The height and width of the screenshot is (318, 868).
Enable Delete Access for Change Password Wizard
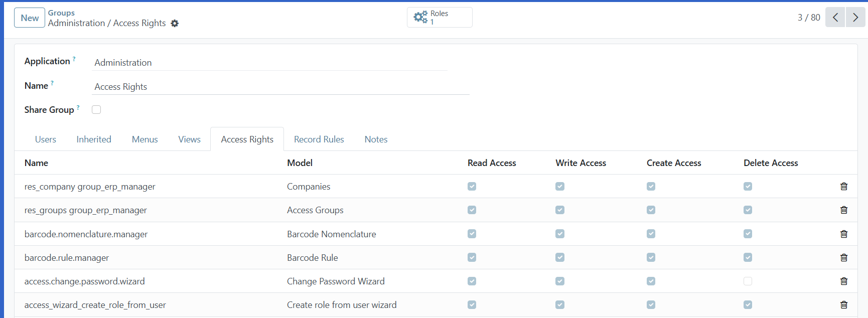(748, 281)
